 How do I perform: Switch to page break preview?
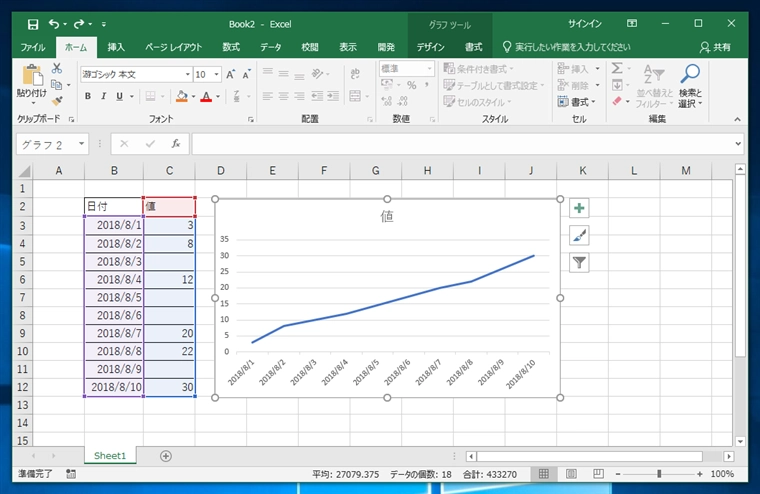coord(599,474)
